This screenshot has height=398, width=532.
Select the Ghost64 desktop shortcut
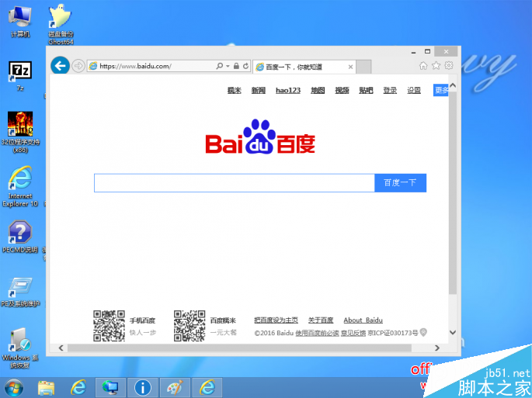point(61,25)
